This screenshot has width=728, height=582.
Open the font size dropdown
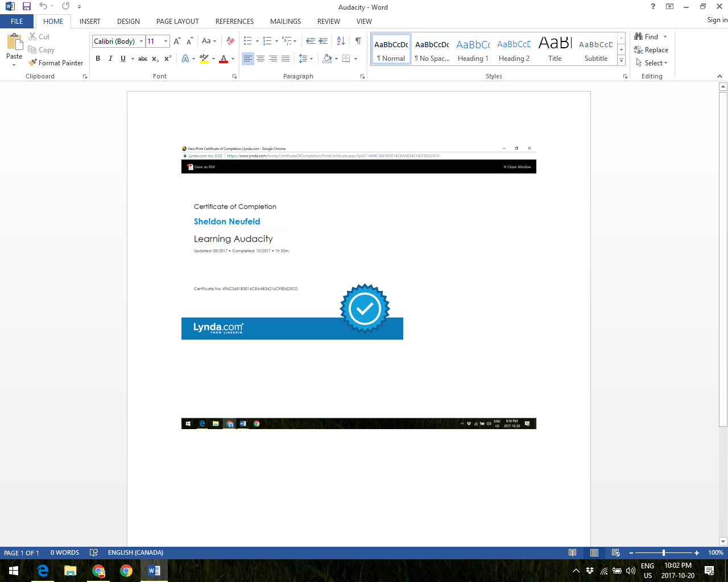tap(166, 41)
